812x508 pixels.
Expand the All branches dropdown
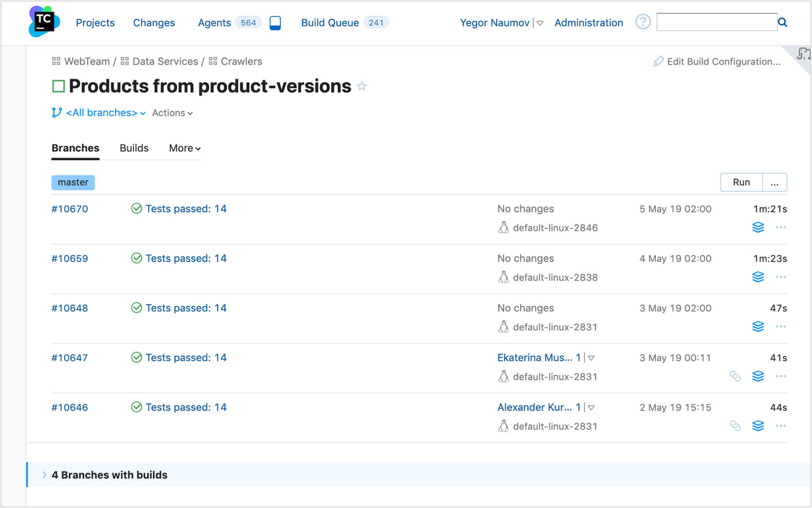pos(105,113)
